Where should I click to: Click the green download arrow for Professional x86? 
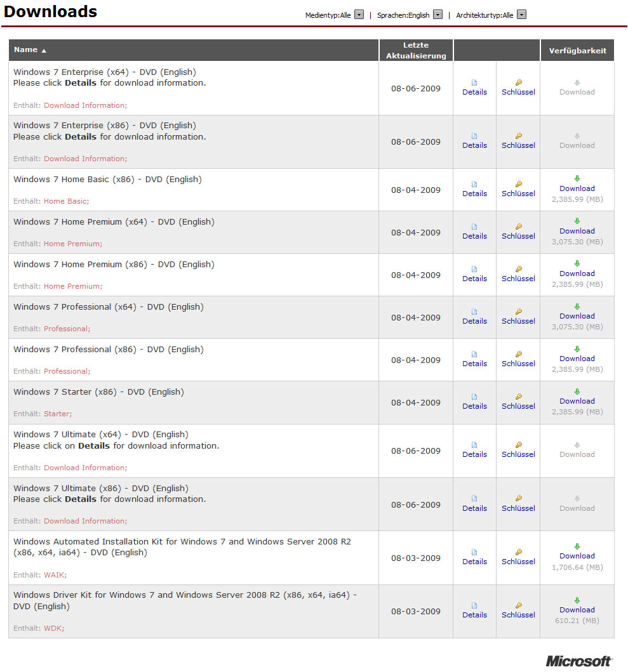tap(577, 349)
